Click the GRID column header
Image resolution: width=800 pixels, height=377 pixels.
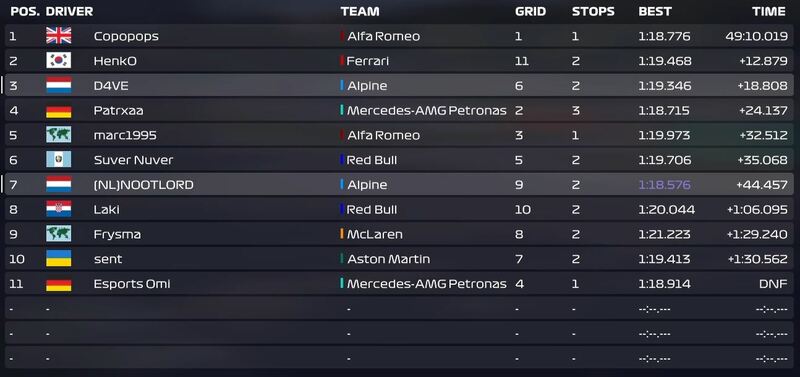531,11
